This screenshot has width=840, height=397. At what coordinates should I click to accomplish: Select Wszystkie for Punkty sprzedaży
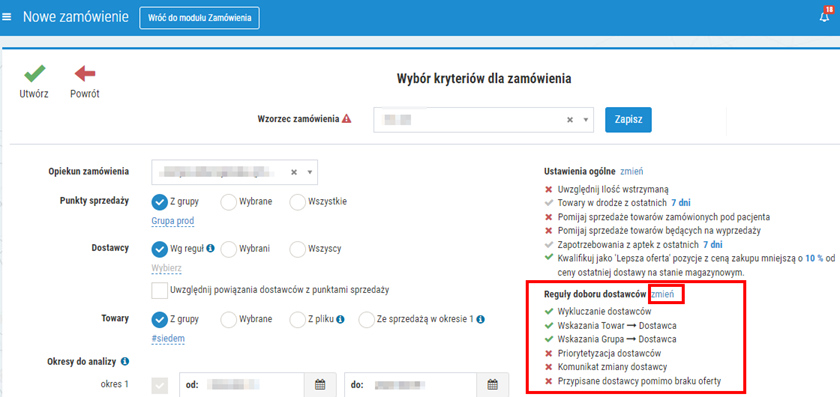click(298, 202)
